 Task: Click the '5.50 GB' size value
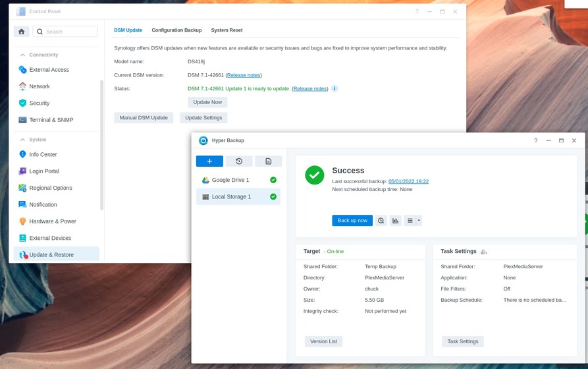click(x=374, y=300)
